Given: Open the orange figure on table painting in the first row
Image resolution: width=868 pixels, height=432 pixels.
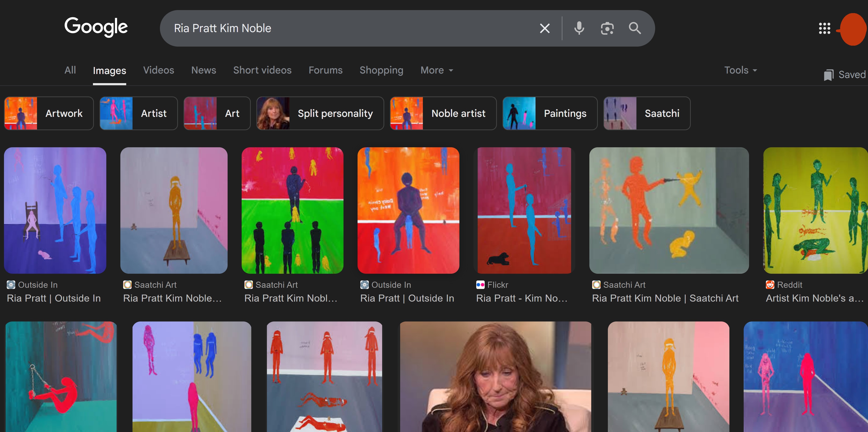Looking at the screenshot, I should [174, 210].
